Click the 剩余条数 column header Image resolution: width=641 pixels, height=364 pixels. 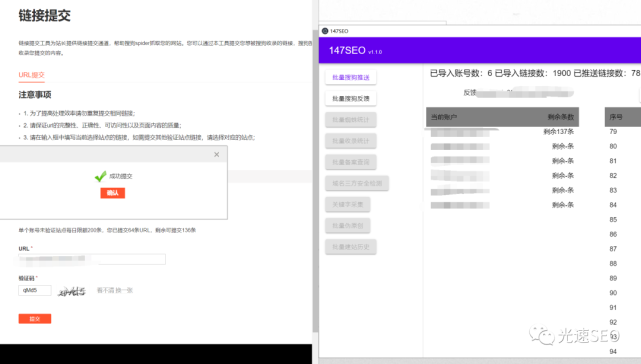[x=561, y=117]
